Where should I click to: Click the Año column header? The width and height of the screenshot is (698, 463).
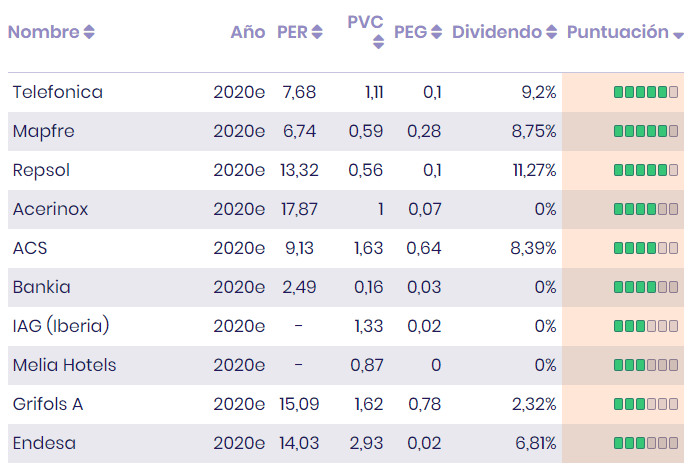tap(247, 32)
